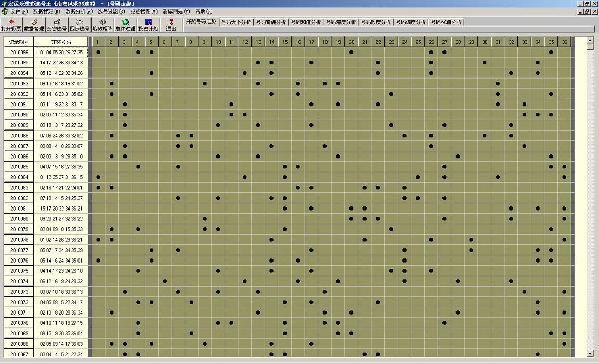The width and height of the screenshot is (599, 364).
Task: Click the vertical scrollbar thumb
Action: pyautogui.click(x=590, y=47)
